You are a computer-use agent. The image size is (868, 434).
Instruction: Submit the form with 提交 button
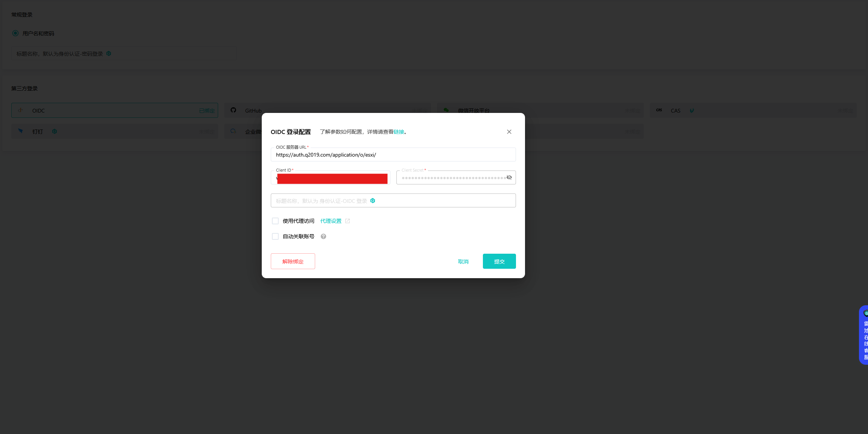pyautogui.click(x=499, y=261)
